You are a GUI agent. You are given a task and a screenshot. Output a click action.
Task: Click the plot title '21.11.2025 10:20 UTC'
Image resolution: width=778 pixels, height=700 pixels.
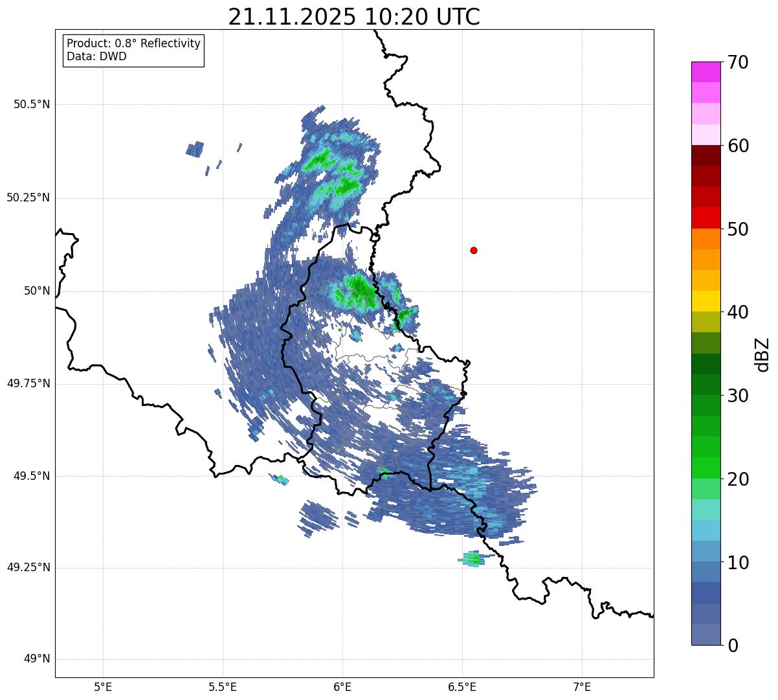(354, 16)
